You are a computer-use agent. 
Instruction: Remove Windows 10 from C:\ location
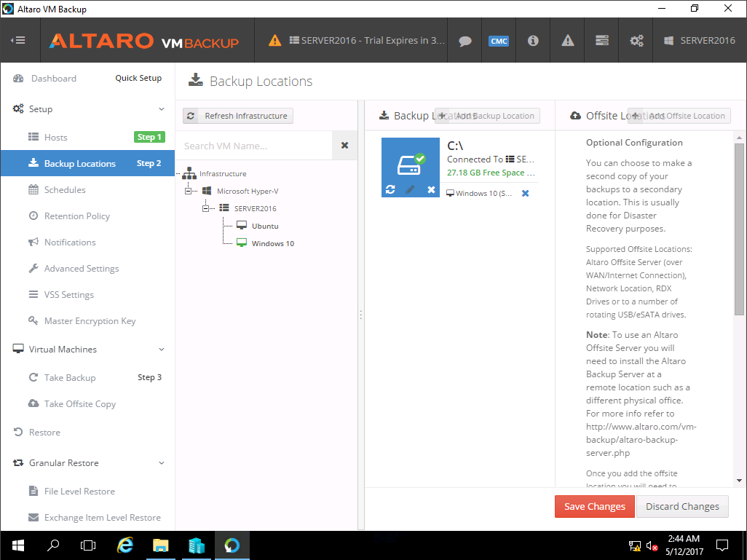click(x=525, y=193)
